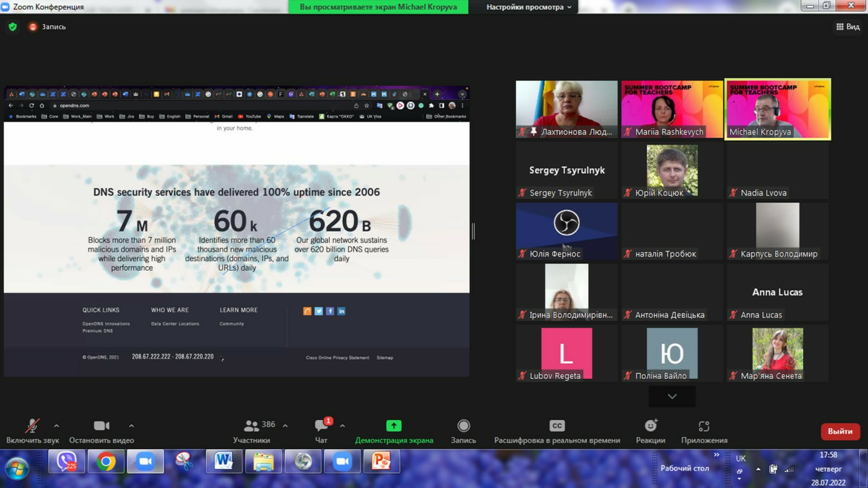Open the Apps icon in Zoom toolbar

click(704, 426)
